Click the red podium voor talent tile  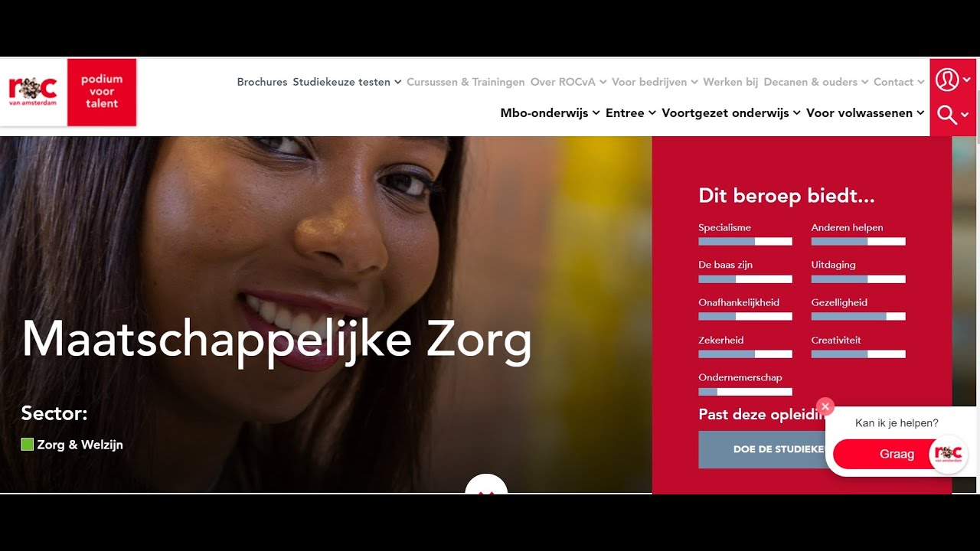pyautogui.click(x=102, y=92)
